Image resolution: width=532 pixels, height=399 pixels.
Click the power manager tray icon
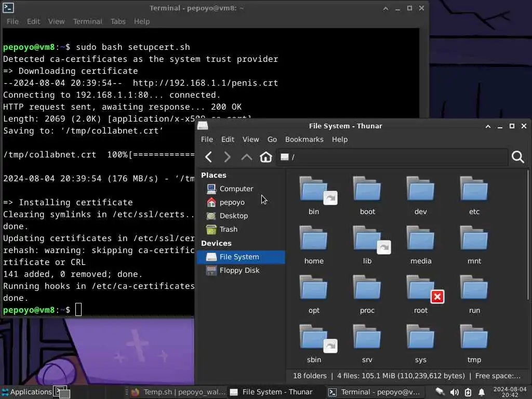click(x=468, y=392)
